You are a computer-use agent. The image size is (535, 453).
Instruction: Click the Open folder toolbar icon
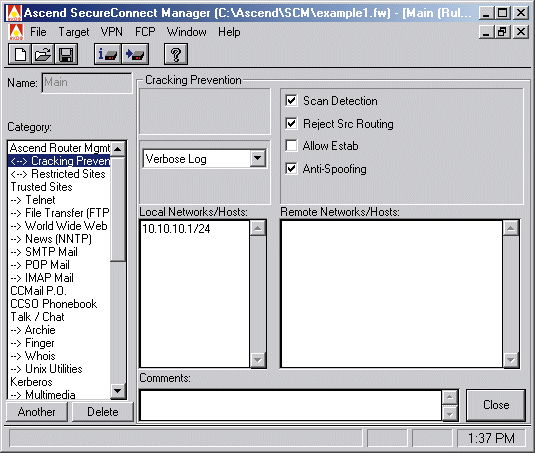[x=43, y=54]
